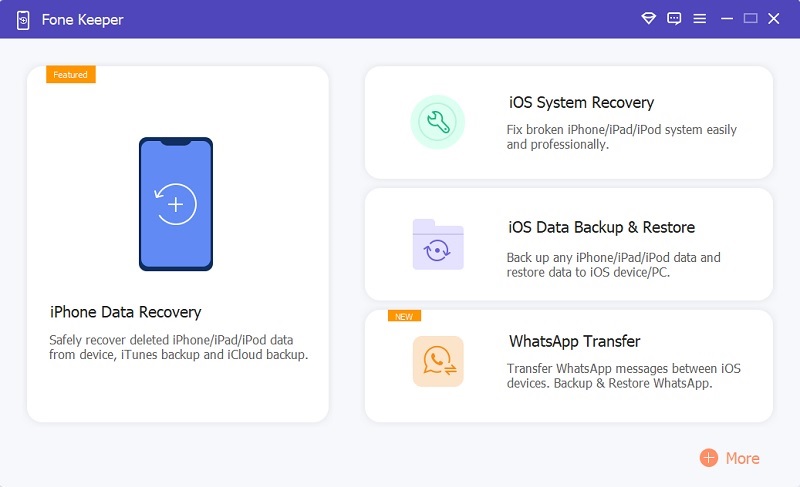
Task: Open the feedback chat bubble icon
Action: pyautogui.click(x=675, y=19)
